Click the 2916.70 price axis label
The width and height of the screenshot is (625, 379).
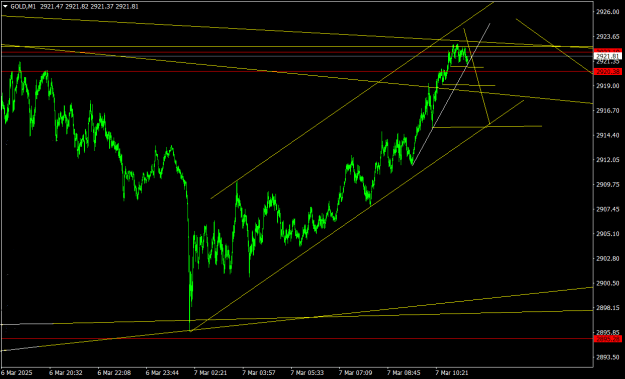pyautogui.click(x=607, y=110)
